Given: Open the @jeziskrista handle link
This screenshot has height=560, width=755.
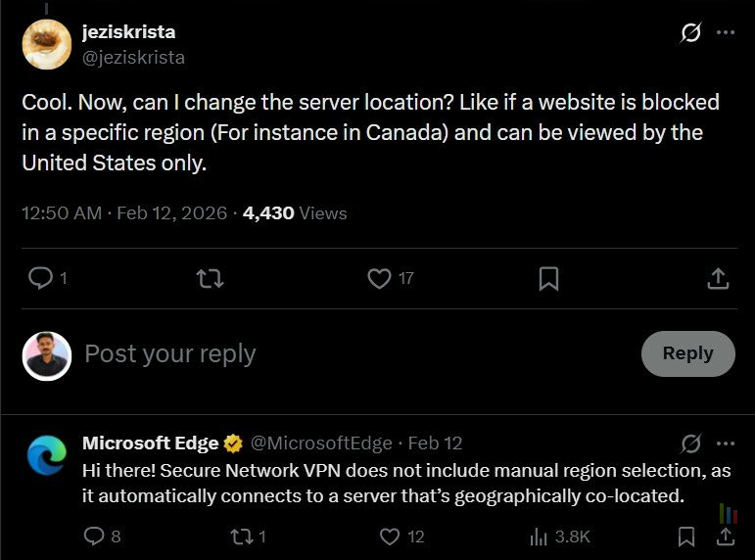Looking at the screenshot, I should 133,57.
